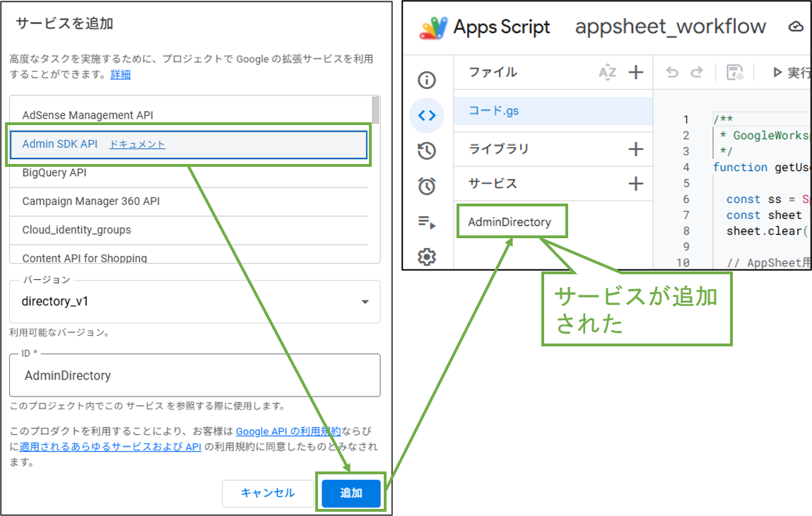Open the Admin SDK API ドキュメント link

[137, 144]
